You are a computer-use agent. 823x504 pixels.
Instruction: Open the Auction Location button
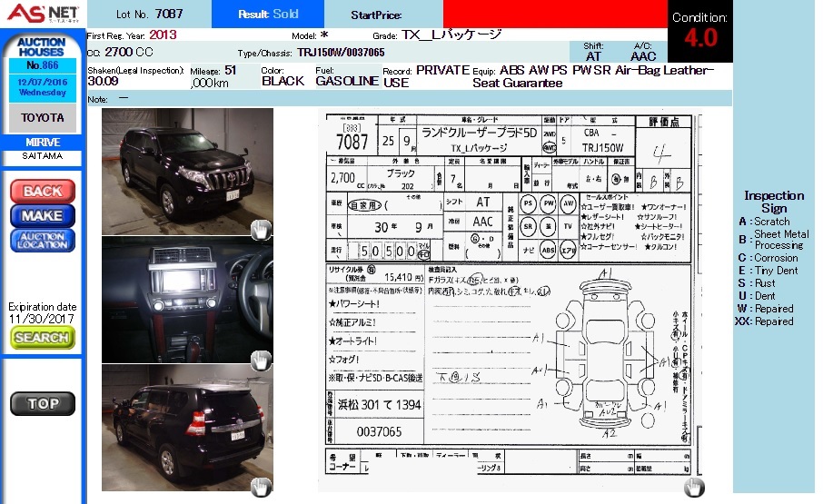(42, 241)
